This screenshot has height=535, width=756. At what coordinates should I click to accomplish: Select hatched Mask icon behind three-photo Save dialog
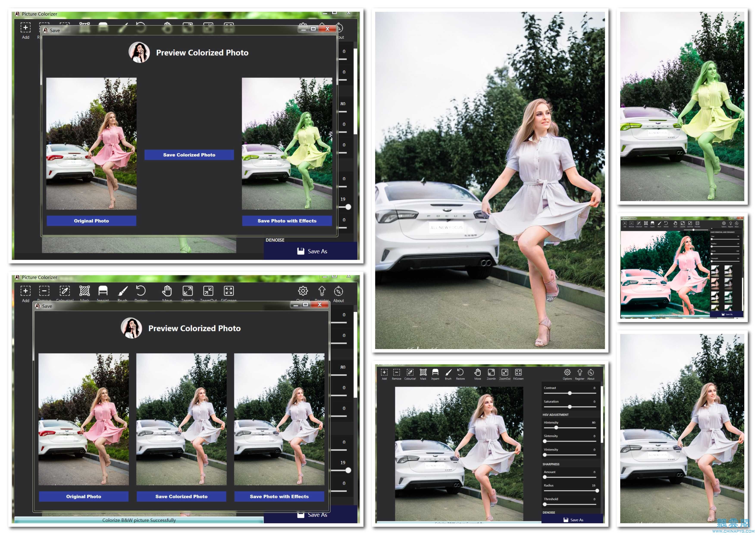click(85, 291)
